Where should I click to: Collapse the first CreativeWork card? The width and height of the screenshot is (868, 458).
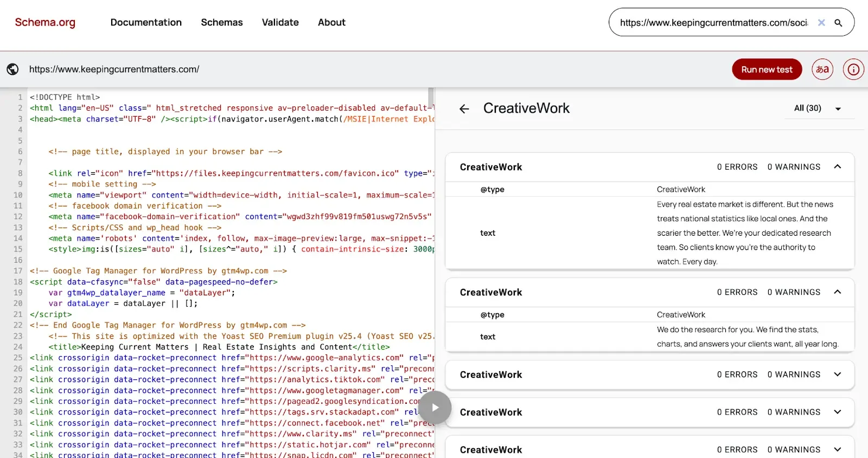838,167
